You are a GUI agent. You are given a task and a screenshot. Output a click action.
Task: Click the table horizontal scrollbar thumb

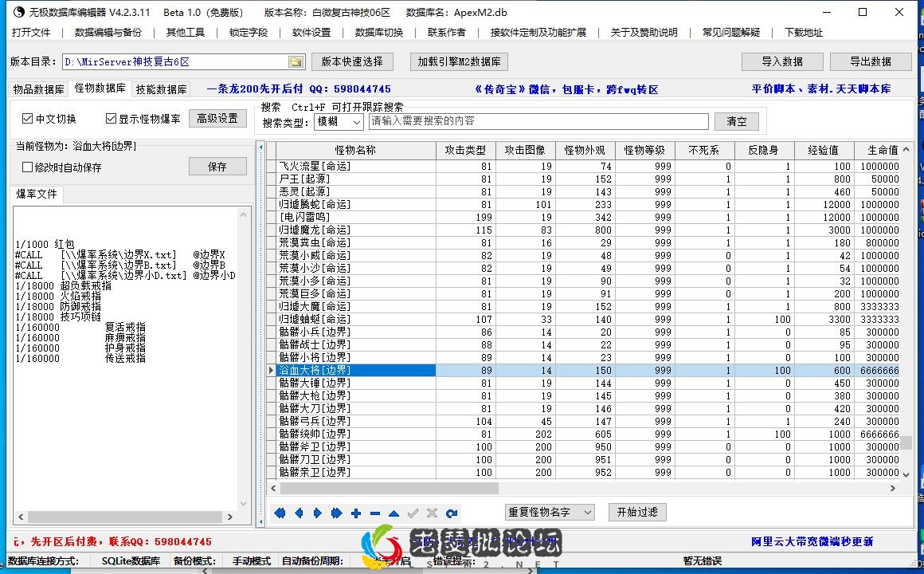pos(390,488)
